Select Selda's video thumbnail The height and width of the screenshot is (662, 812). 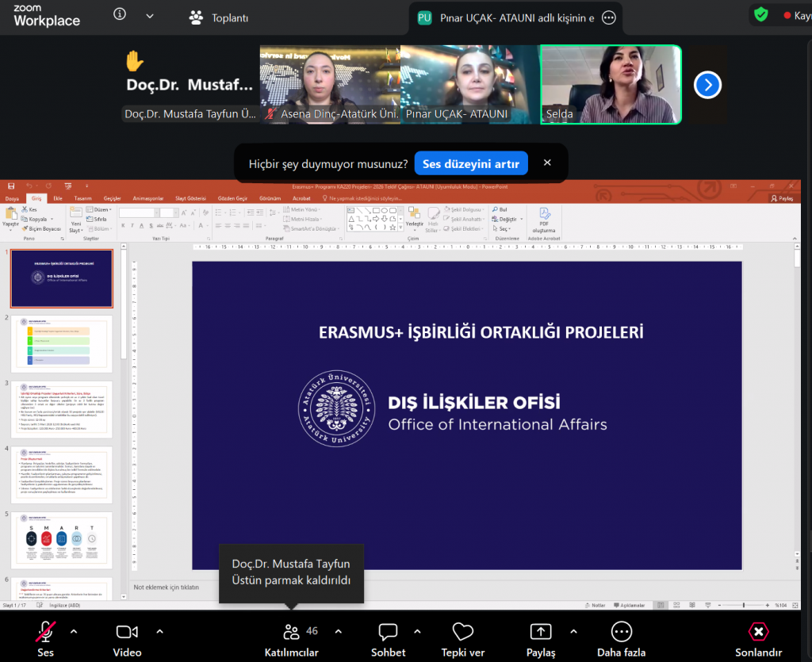coord(611,84)
